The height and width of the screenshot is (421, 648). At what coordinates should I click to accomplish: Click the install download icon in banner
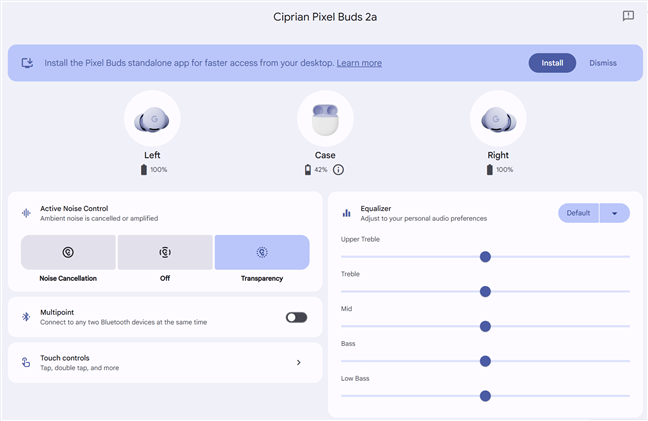pos(27,63)
